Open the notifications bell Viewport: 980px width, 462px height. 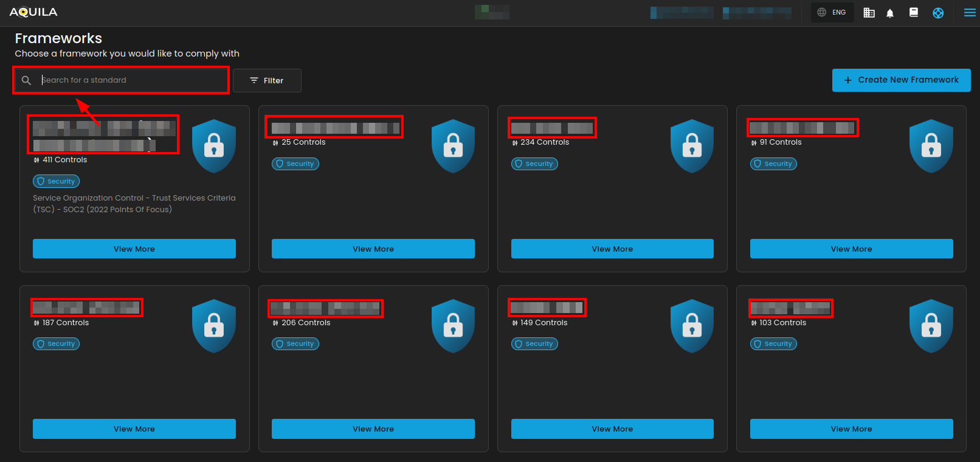[890, 13]
